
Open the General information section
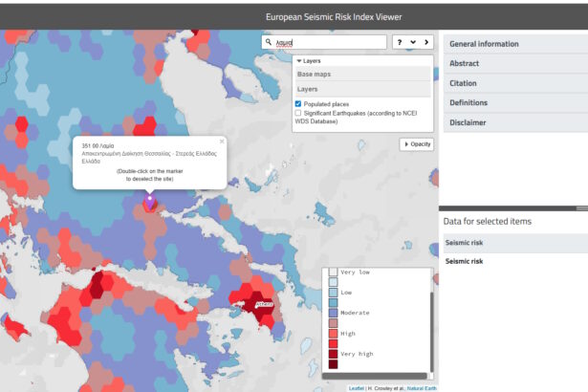(x=484, y=44)
